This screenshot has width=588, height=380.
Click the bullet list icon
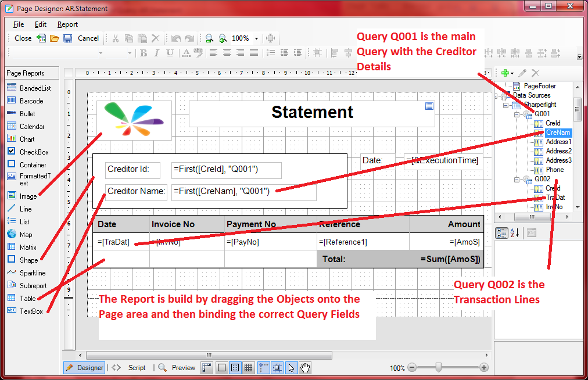point(271,53)
